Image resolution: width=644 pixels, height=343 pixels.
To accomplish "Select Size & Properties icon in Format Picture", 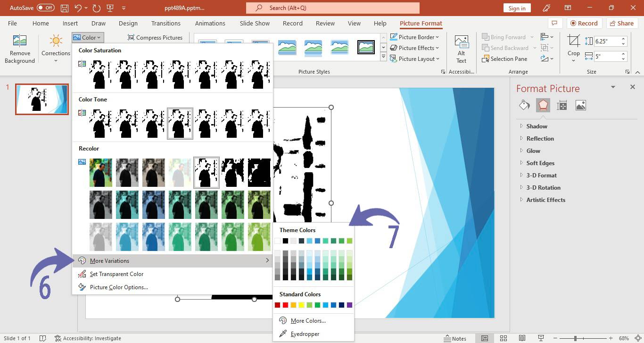I will [x=562, y=105].
